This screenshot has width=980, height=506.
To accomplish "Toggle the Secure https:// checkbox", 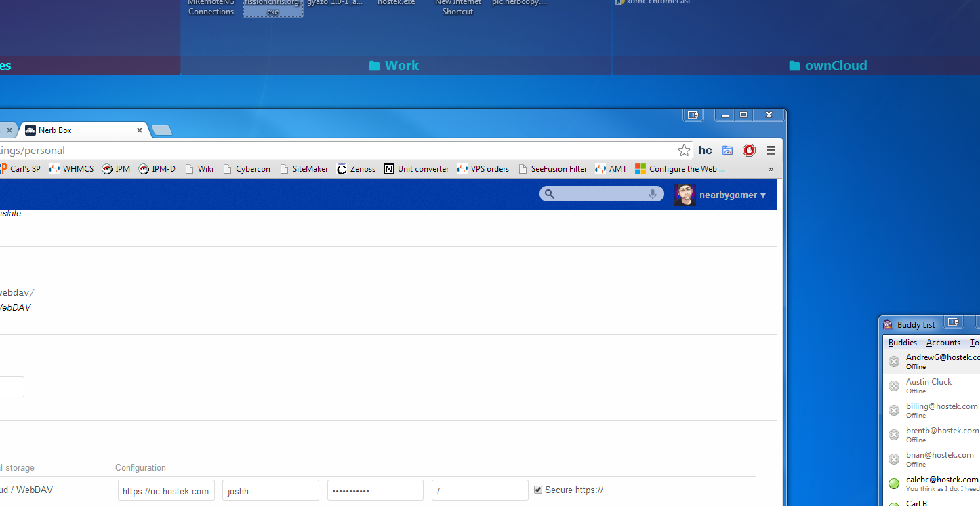I will [538, 490].
